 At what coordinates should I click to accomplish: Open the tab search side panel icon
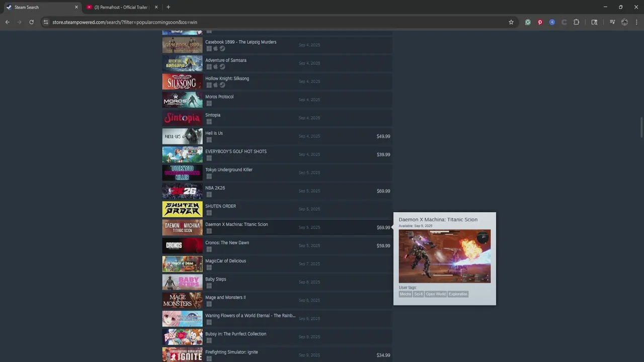(x=594, y=22)
